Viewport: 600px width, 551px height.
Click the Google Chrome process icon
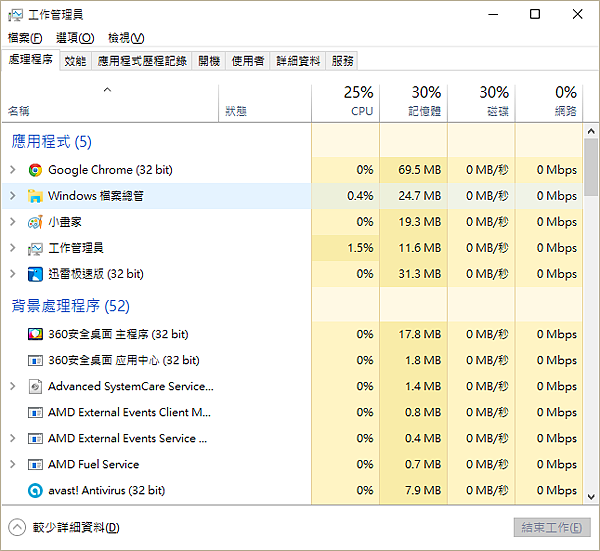coord(35,170)
